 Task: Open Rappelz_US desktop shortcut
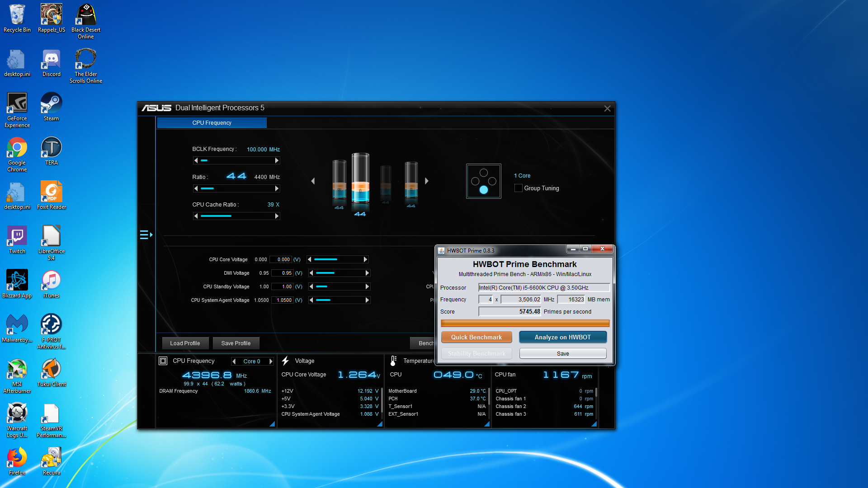tap(52, 18)
